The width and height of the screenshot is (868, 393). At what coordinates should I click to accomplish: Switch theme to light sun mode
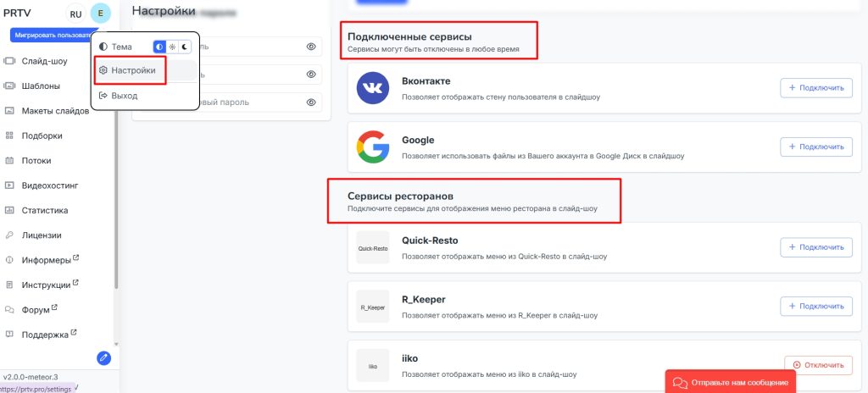click(x=172, y=47)
